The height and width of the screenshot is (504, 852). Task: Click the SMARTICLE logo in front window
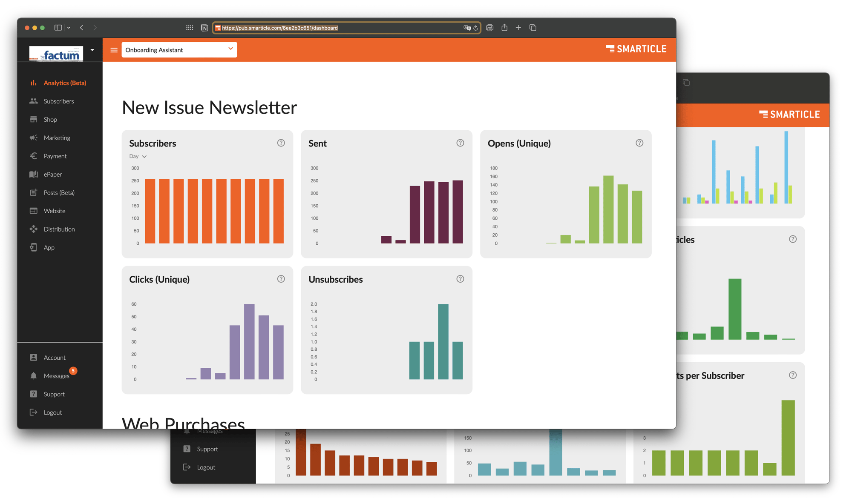(x=636, y=49)
